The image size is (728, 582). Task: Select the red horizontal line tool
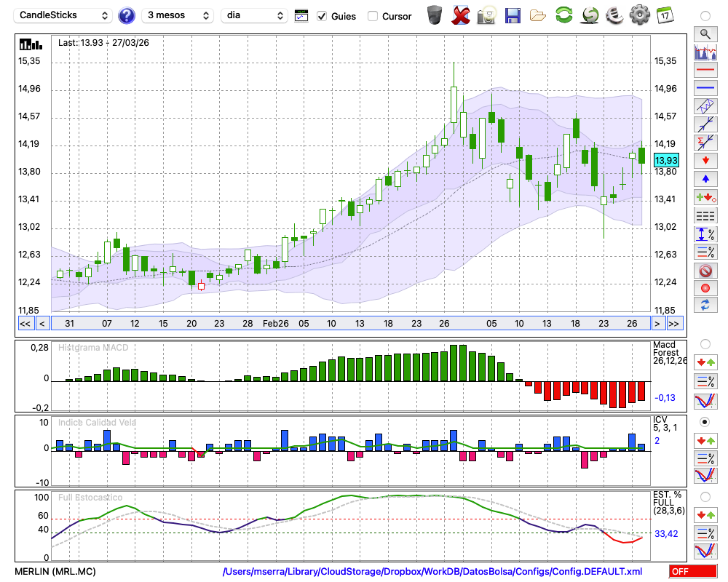click(x=705, y=71)
